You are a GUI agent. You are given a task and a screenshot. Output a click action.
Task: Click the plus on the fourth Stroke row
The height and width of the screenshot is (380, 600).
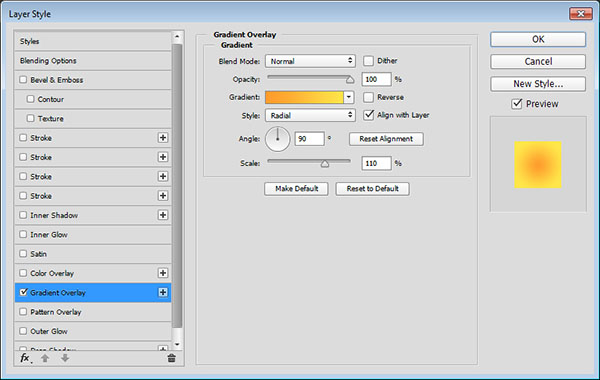pyautogui.click(x=163, y=196)
